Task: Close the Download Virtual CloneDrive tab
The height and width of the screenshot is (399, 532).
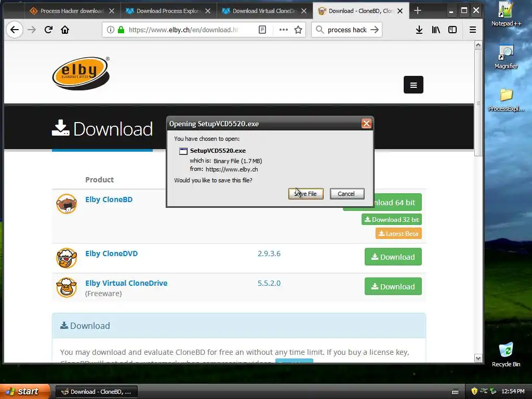Action: click(x=304, y=11)
